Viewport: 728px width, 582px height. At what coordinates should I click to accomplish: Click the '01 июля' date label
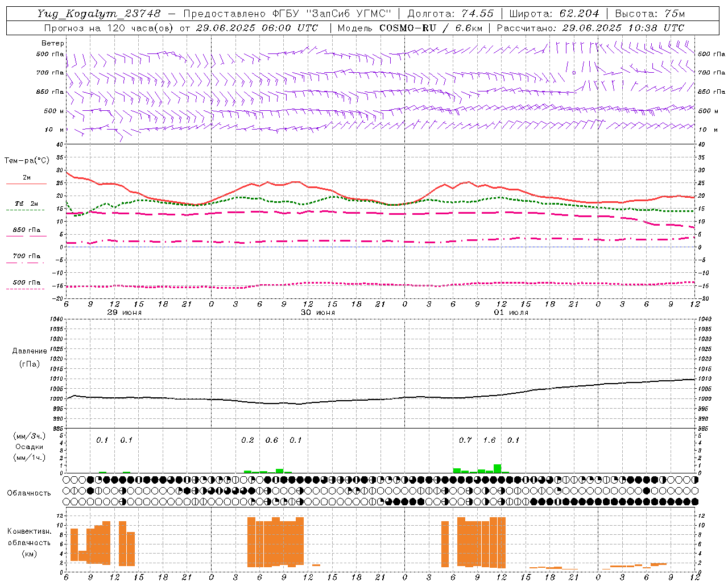point(511,313)
